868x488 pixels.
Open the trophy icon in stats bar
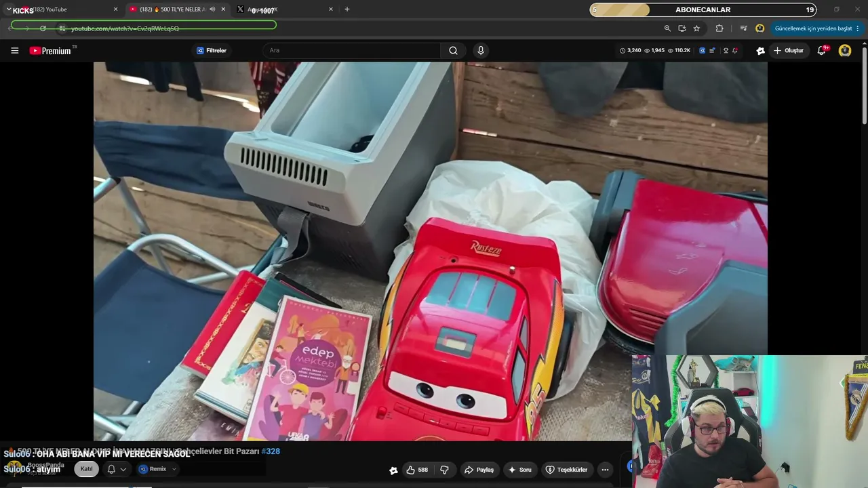click(x=726, y=51)
